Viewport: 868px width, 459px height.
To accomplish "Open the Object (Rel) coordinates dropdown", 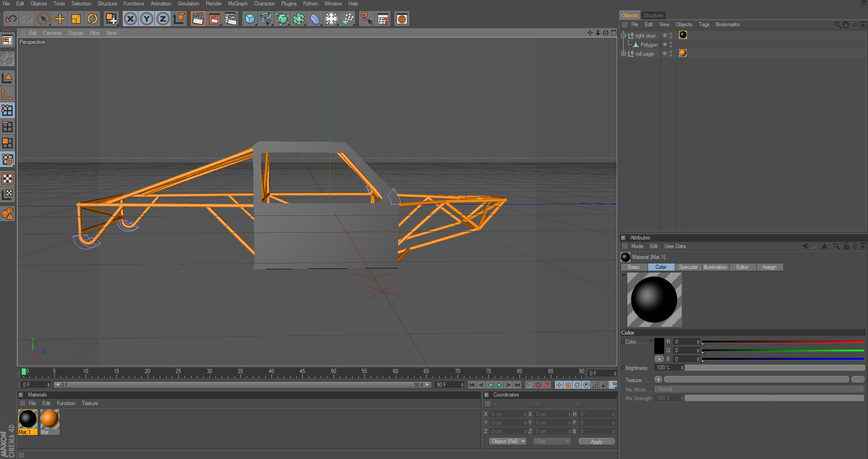I will (508, 441).
